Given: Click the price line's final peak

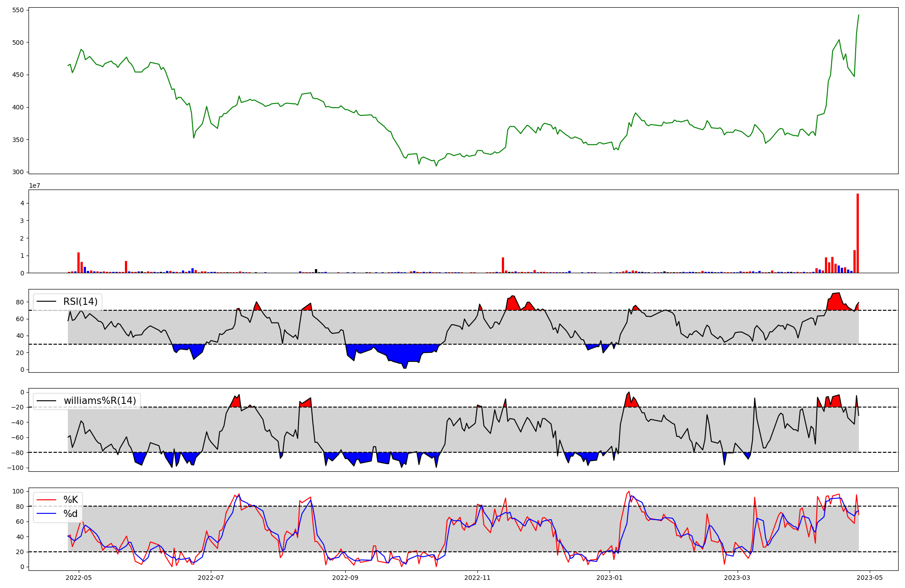Looking at the screenshot, I should click(858, 15).
